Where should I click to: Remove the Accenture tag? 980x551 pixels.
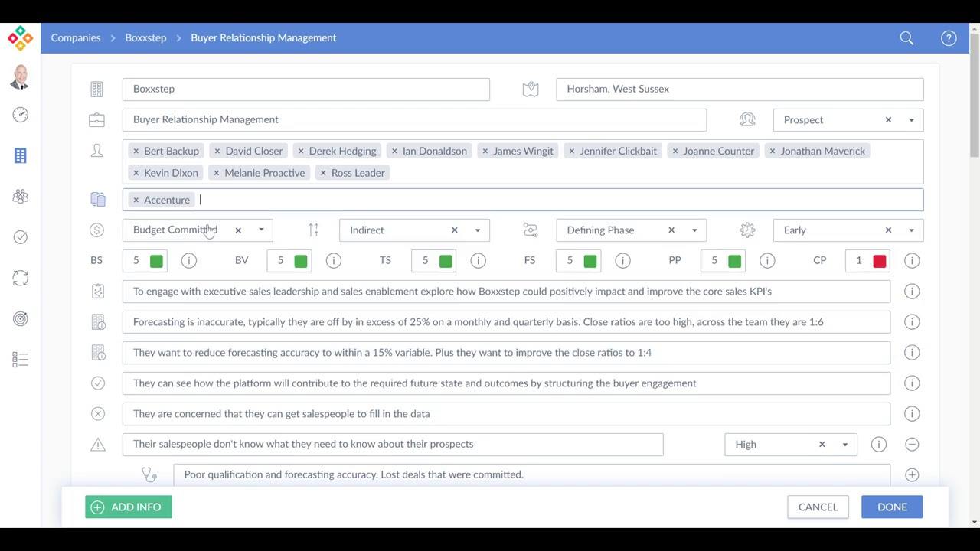[x=136, y=201]
